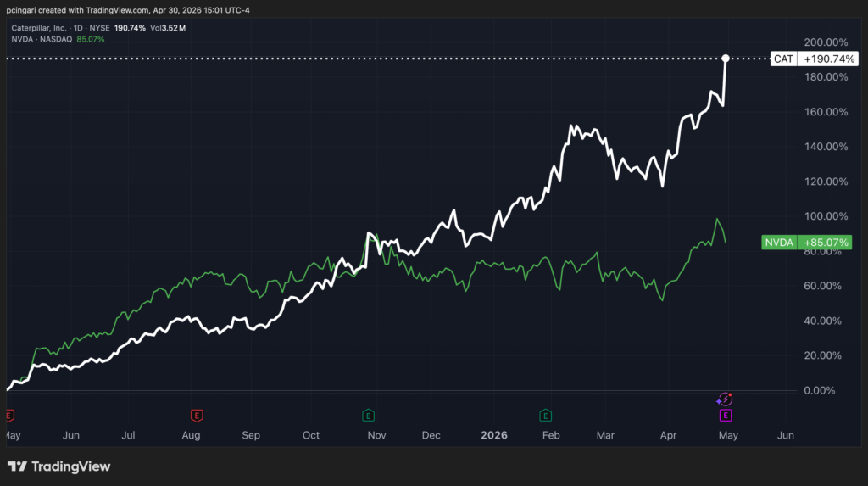Click the Sep label on time axis
The height and width of the screenshot is (486, 868).
click(x=251, y=435)
